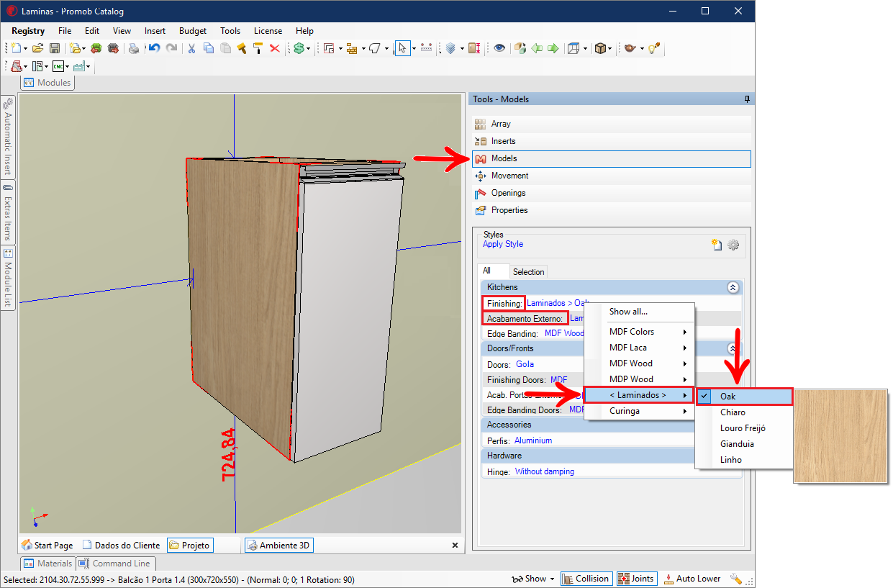
Task: Open the New file dropdown arrow
Action: click(25, 48)
